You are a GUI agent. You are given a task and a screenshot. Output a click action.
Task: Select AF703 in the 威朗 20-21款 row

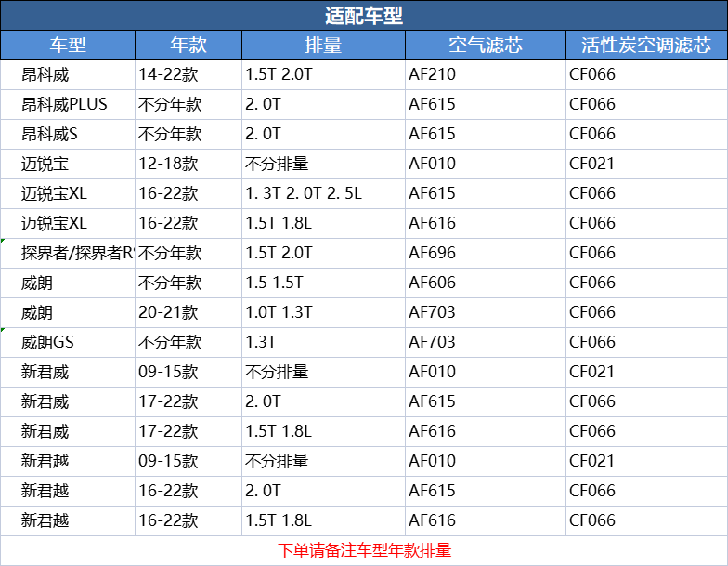click(486, 312)
